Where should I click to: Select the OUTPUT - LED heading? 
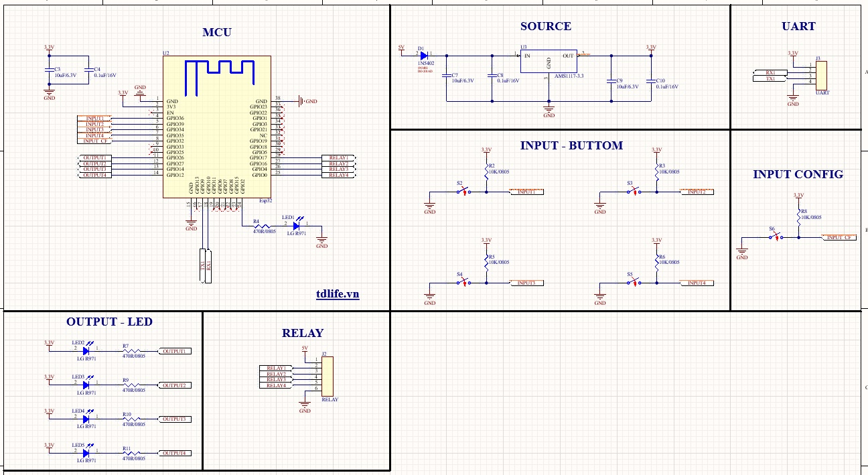[109, 322]
